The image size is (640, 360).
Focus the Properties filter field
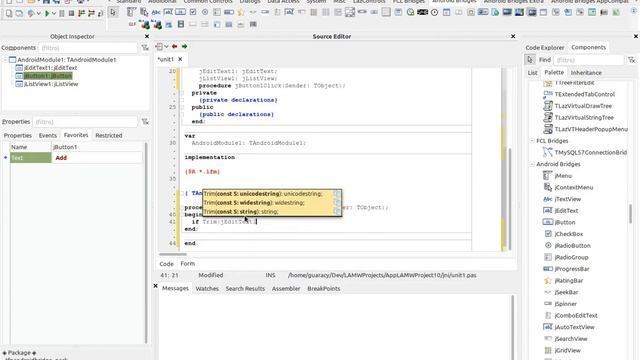(x=84, y=122)
